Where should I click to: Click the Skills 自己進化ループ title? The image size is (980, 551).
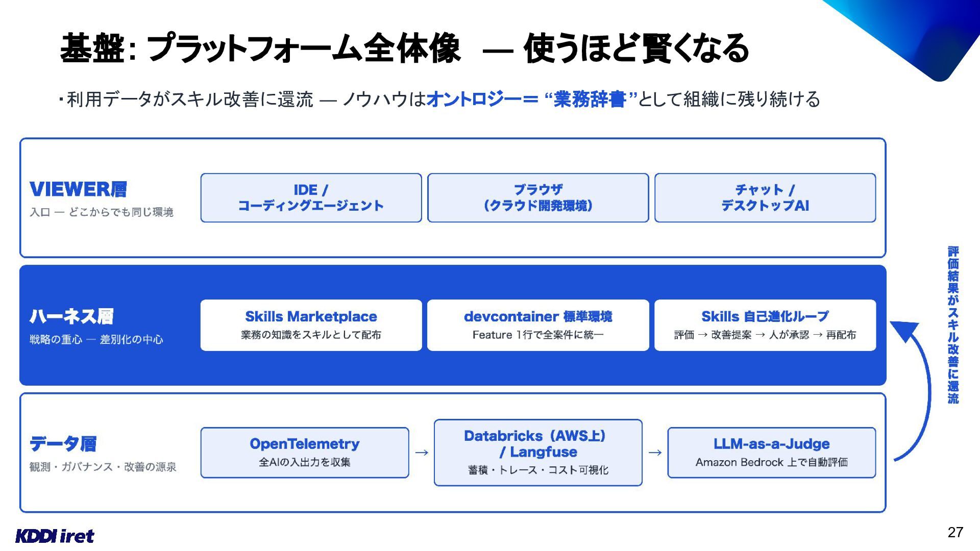pyautogui.click(x=765, y=316)
